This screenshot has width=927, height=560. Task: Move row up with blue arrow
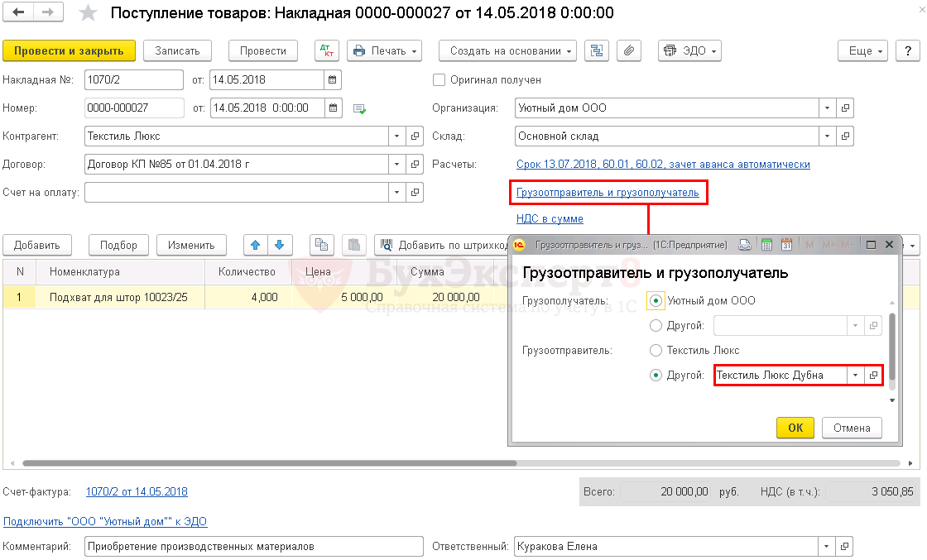click(x=256, y=245)
